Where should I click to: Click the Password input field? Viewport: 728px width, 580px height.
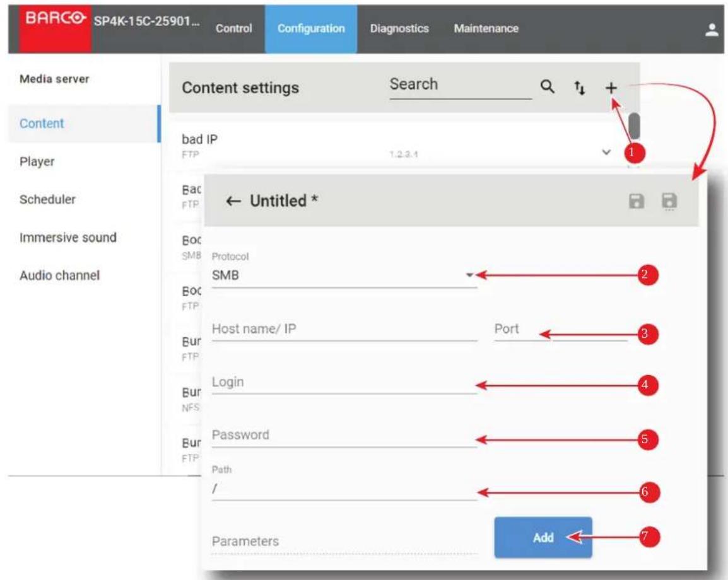point(344,436)
